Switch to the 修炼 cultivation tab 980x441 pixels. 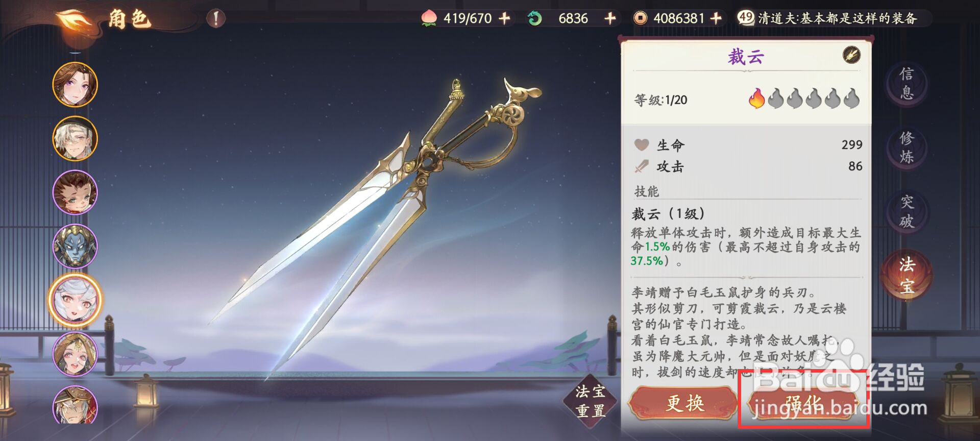906,147
